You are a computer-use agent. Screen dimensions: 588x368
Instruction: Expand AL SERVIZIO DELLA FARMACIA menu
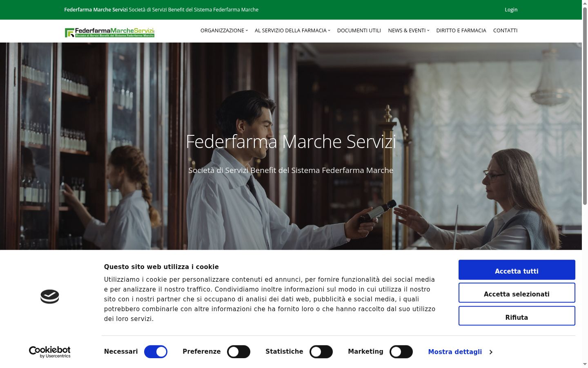(x=292, y=31)
